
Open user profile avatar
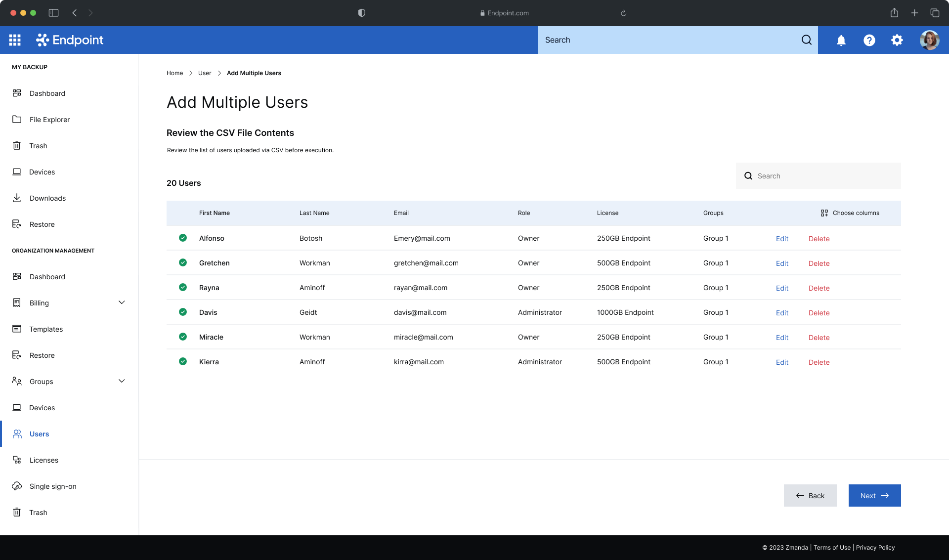(929, 40)
